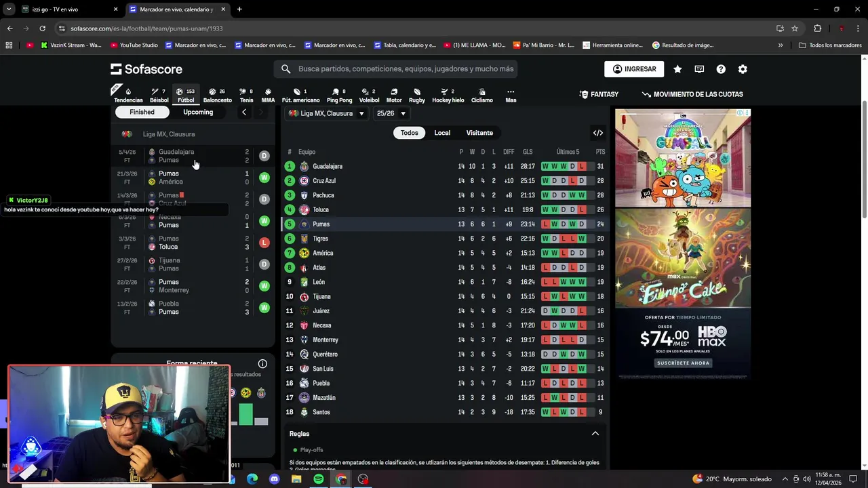Open the Fút. americano category
Image resolution: width=868 pixels, height=488 pixels.
pyautogui.click(x=300, y=96)
